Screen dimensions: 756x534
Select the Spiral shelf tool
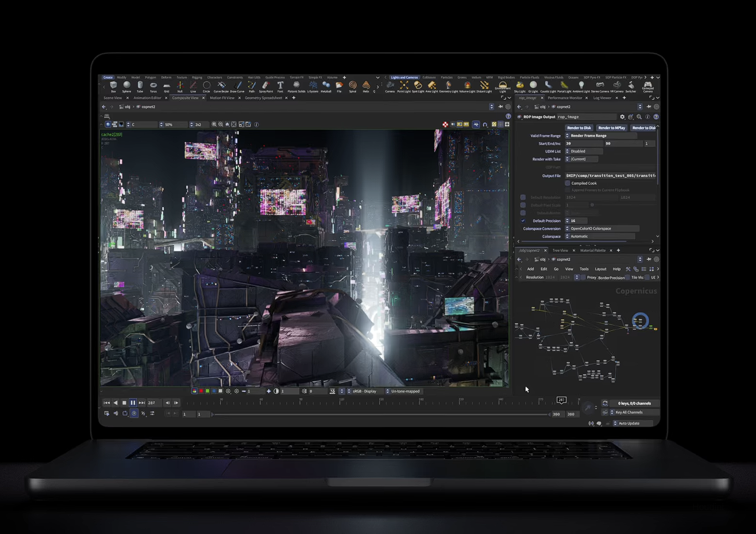(353, 87)
